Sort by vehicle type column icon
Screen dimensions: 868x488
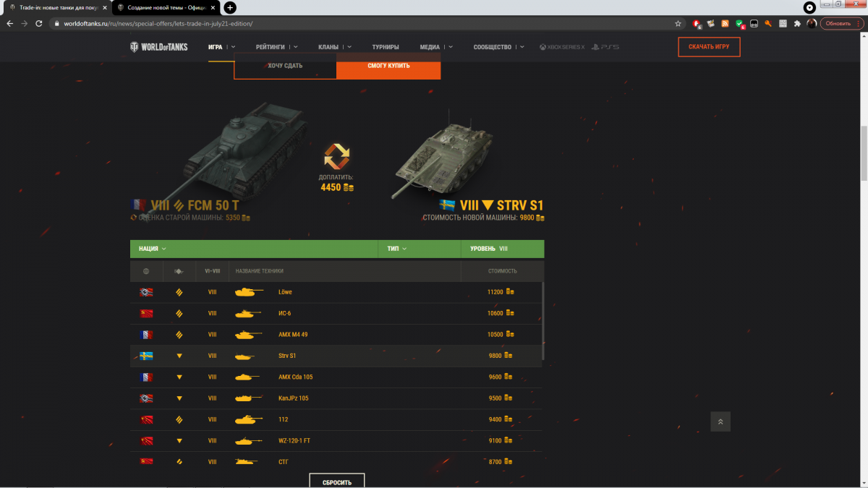point(179,271)
